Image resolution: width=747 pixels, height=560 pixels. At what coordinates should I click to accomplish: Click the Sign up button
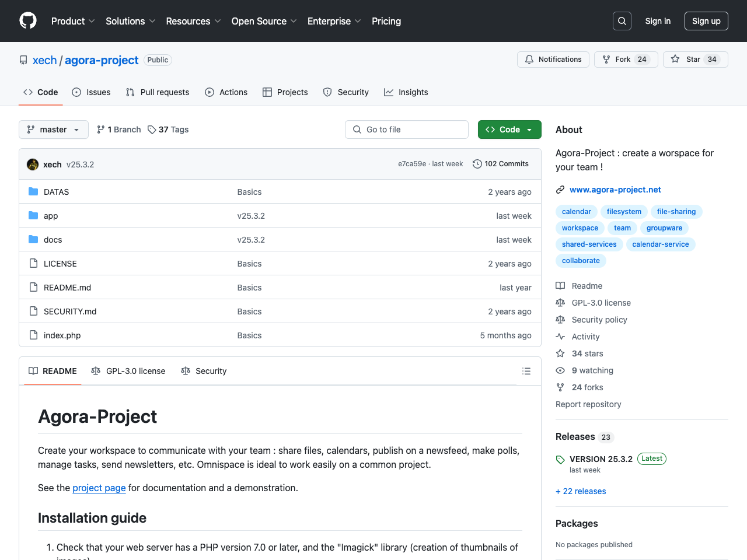pos(706,21)
